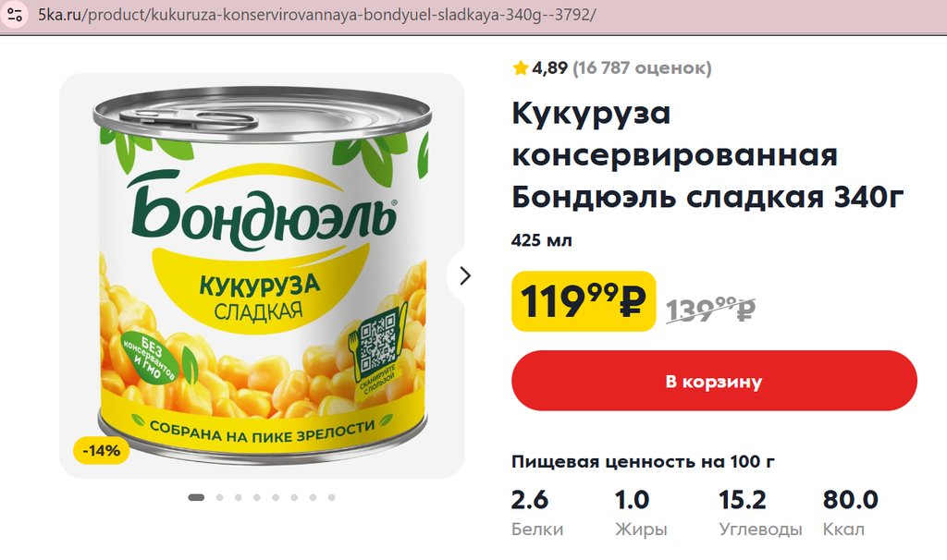The height and width of the screenshot is (560, 947).
Task: Select the first active carousel indicator
Action: [x=196, y=497]
